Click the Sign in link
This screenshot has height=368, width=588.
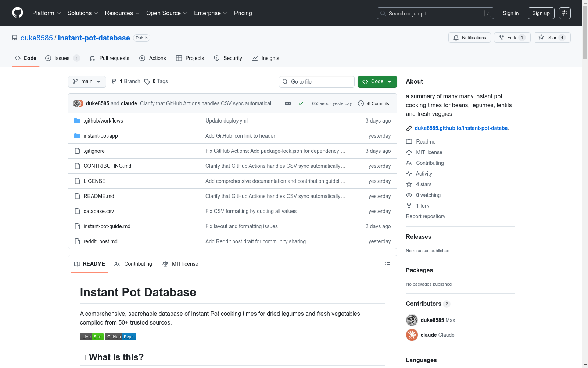click(x=511, y=13)
